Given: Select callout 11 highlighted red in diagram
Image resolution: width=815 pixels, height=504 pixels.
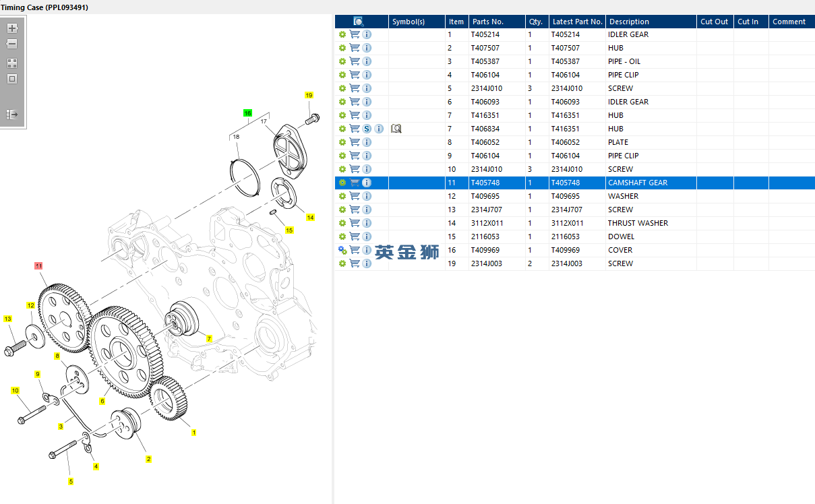Looking at the screenshot, I should (x=38, y=266).
